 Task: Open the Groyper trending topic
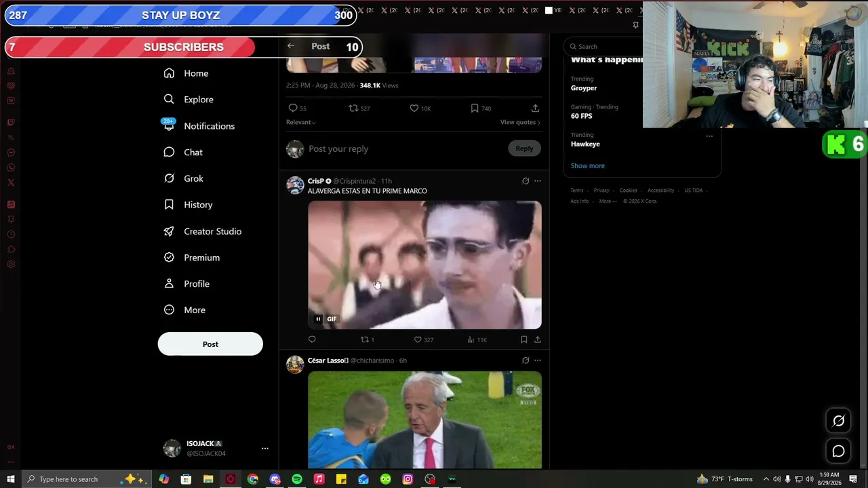coord(584,88)
